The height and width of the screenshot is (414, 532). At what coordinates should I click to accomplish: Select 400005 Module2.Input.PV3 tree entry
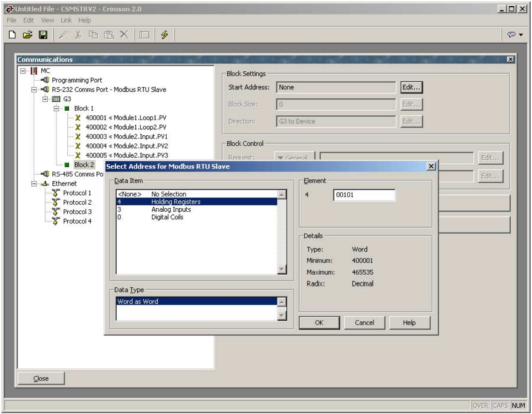pos(127,155)
